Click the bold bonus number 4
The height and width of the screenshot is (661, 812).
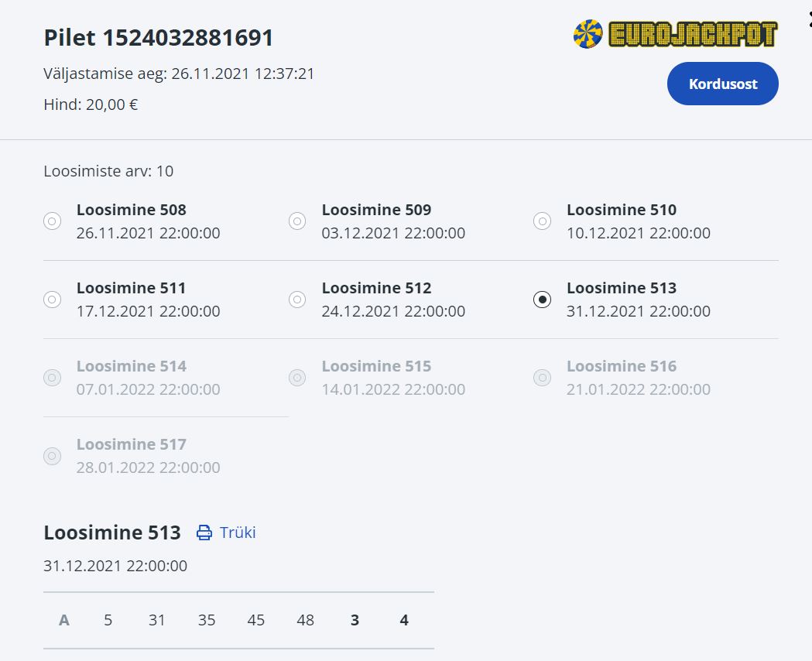pos(404,620)
